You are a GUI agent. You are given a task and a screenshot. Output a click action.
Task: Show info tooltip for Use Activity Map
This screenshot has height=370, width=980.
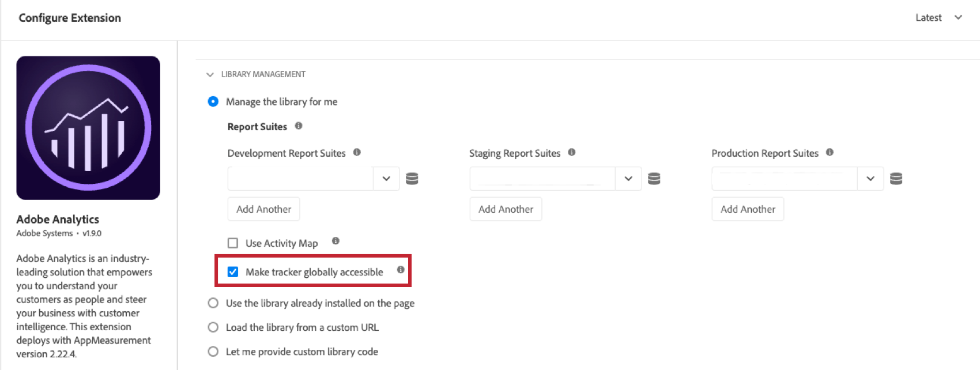(x=336, y=241)
